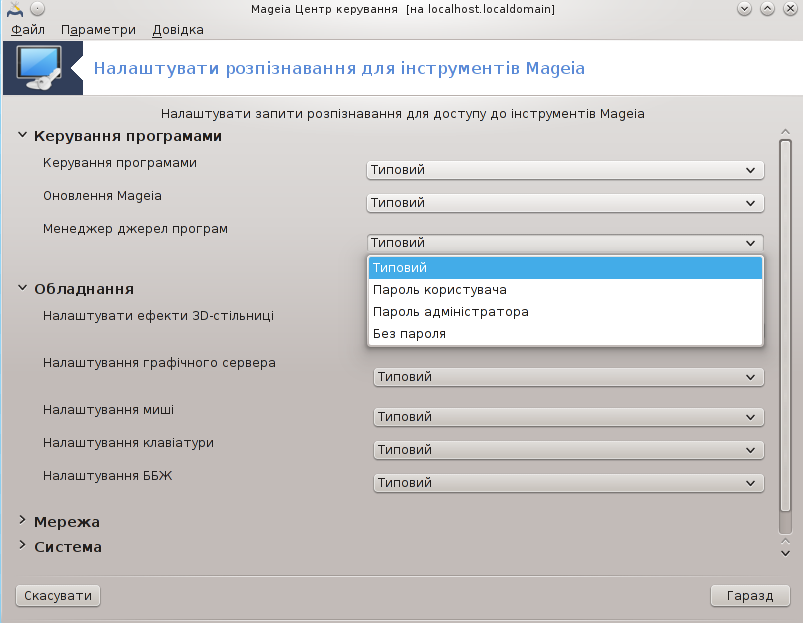Expand the Мережа section

click(22, 521)
